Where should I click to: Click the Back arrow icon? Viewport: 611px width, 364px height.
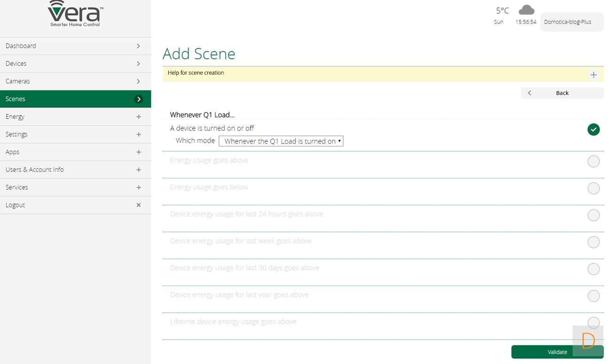tap(529, 93)
